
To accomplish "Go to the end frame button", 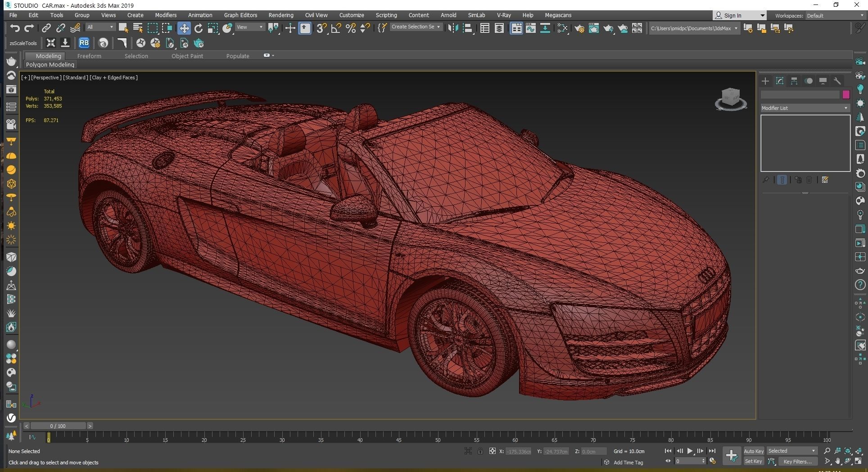I will 712,451.
